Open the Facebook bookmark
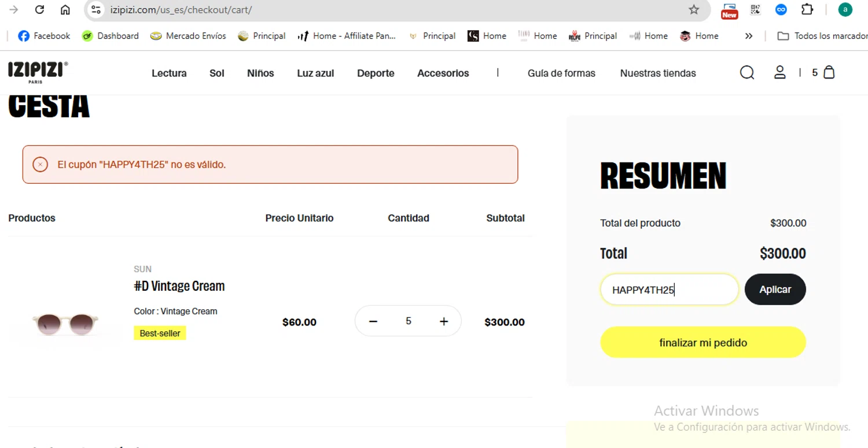Screen dimensions: 868x448 click(45, 36)
